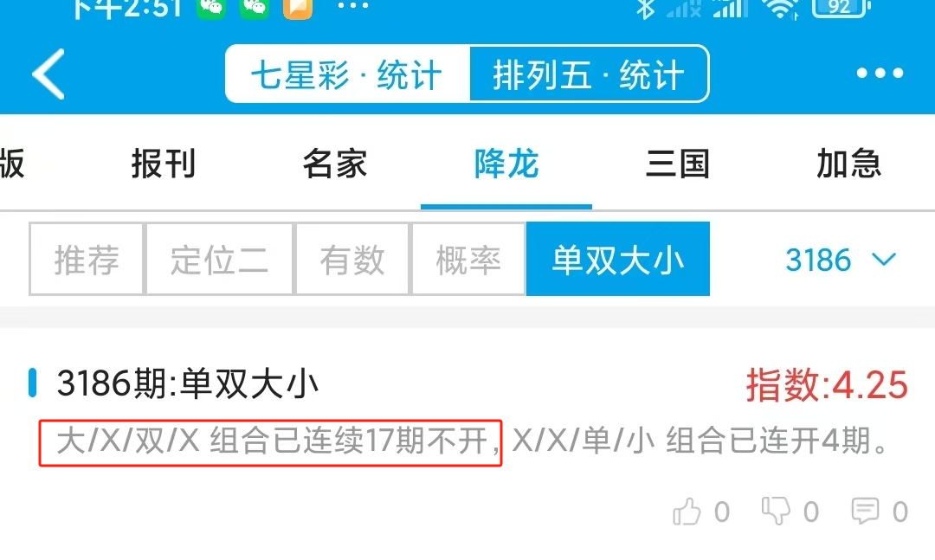This screenshot has width=935, height=560.
Task: Tap the battery indicator in status bar
Action: [841, 7]
